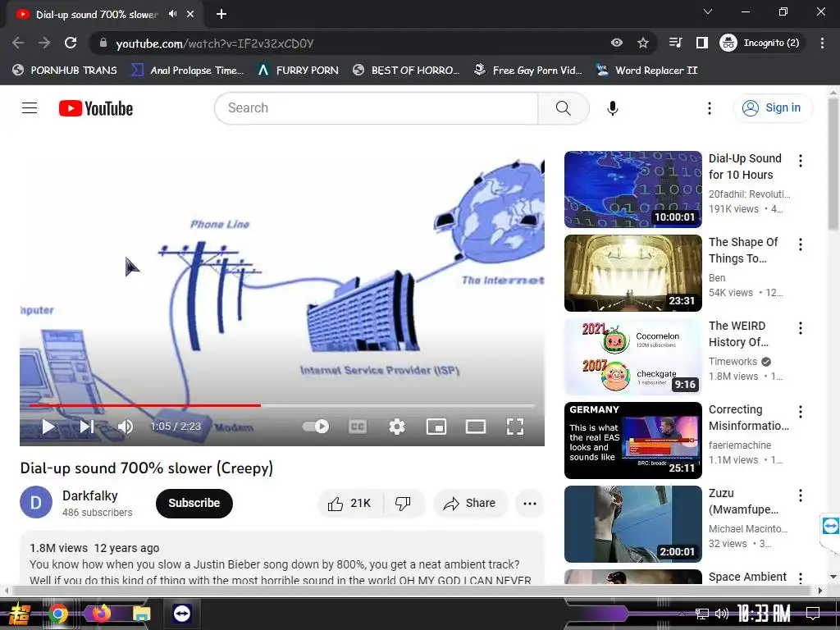
Task: Mute the tab via speaker icon
Action: coord(172,14)
